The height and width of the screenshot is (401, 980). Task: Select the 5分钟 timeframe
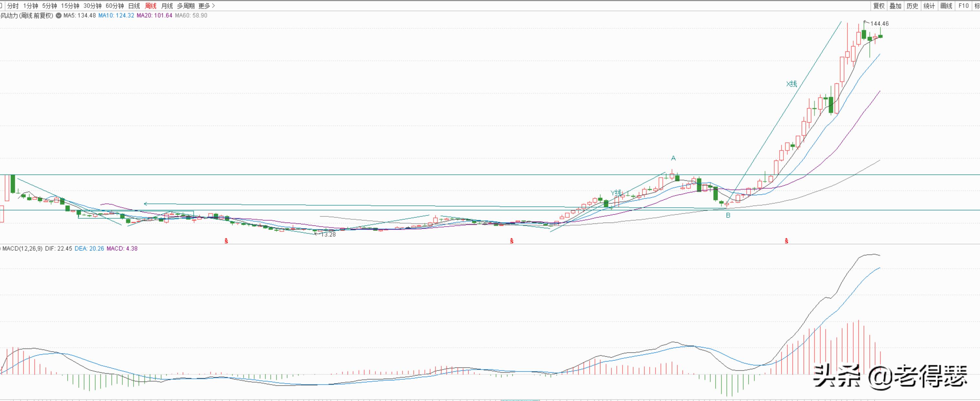49,6
